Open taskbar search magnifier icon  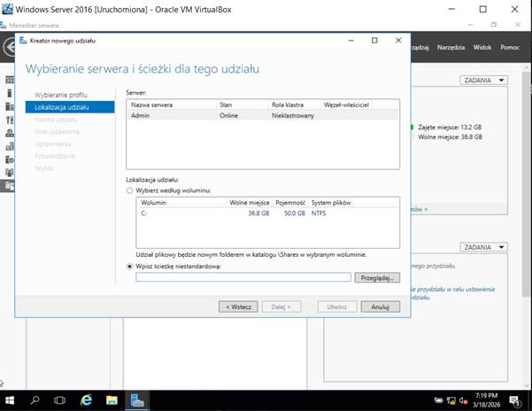click(x=35, y=400)
